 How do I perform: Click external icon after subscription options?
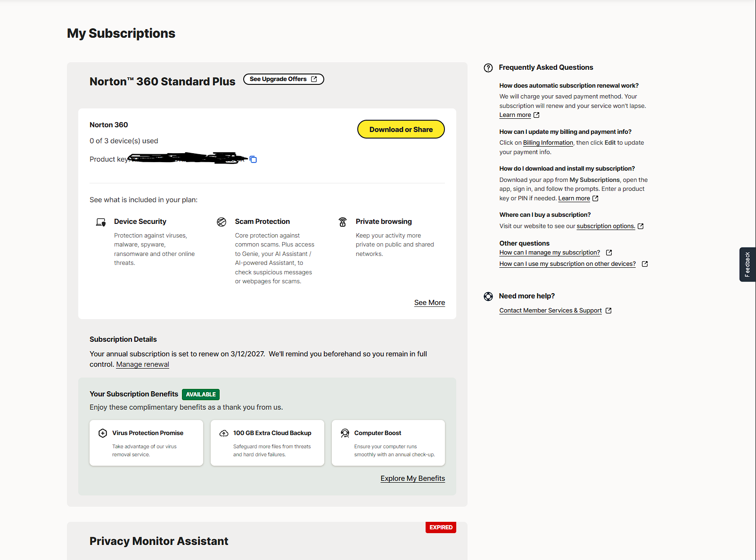[641, 226]
